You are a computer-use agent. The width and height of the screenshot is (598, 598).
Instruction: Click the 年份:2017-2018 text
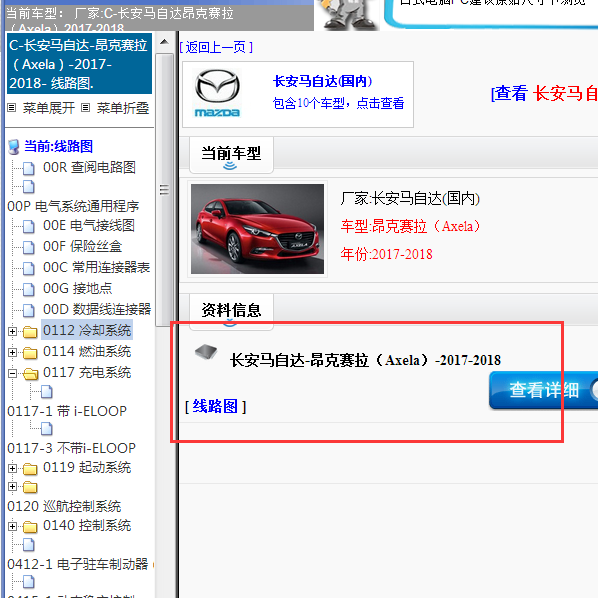pyautogui.click(x=386, y=254)
